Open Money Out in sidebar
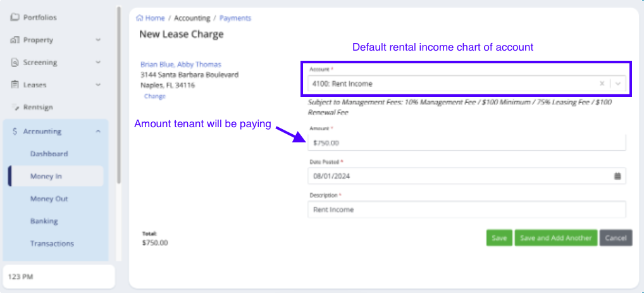The height and width of the screenshot is (293, 644). (x=49, y=199)
